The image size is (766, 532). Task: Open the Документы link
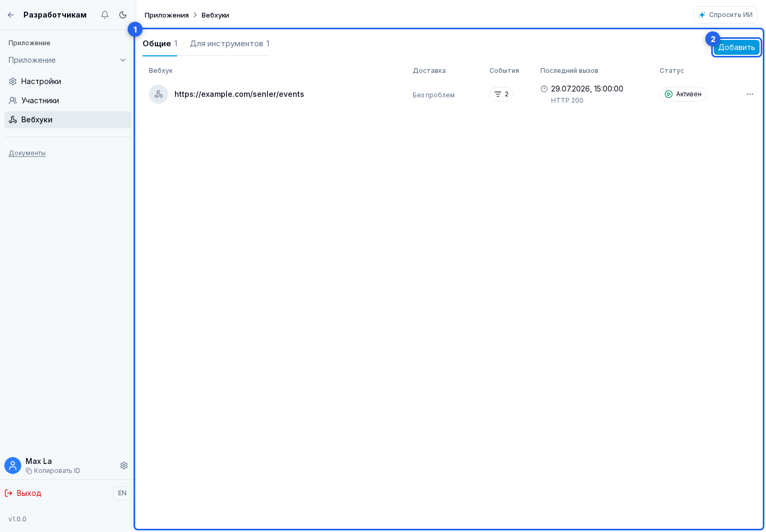27,153
